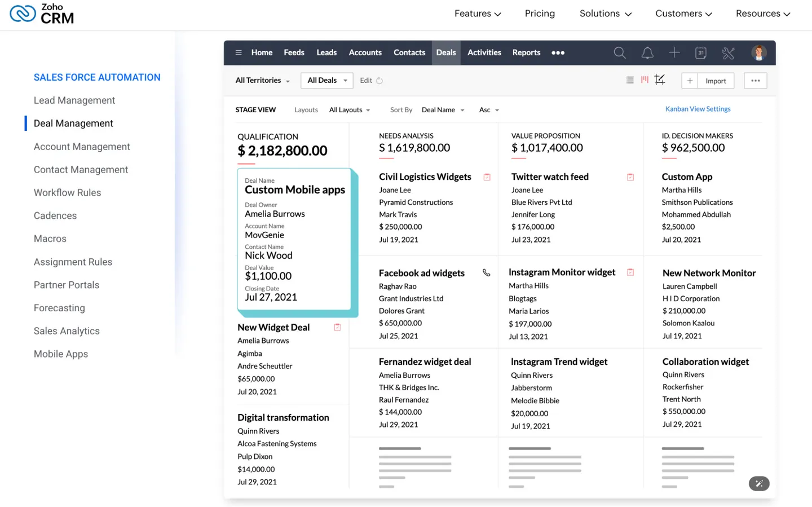Open the Digital transformation deal
Screen dimensions: 812x507
tap(283, 417)
